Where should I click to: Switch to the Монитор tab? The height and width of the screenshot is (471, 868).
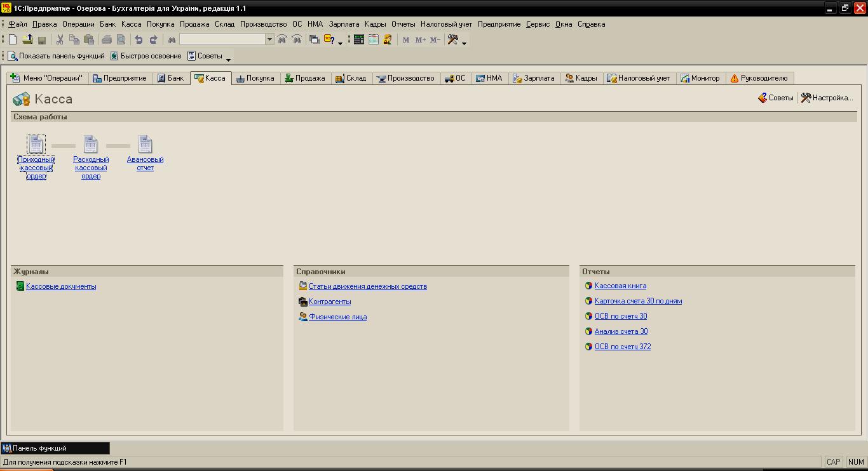pos(700,78)
